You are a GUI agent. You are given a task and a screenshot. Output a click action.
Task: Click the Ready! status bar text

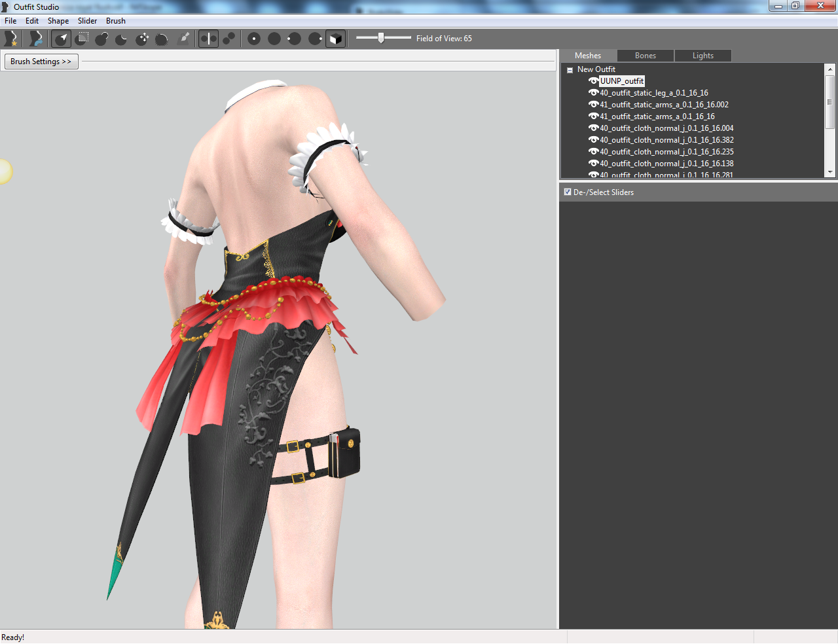pyautogui.click(x=13, y=637)
